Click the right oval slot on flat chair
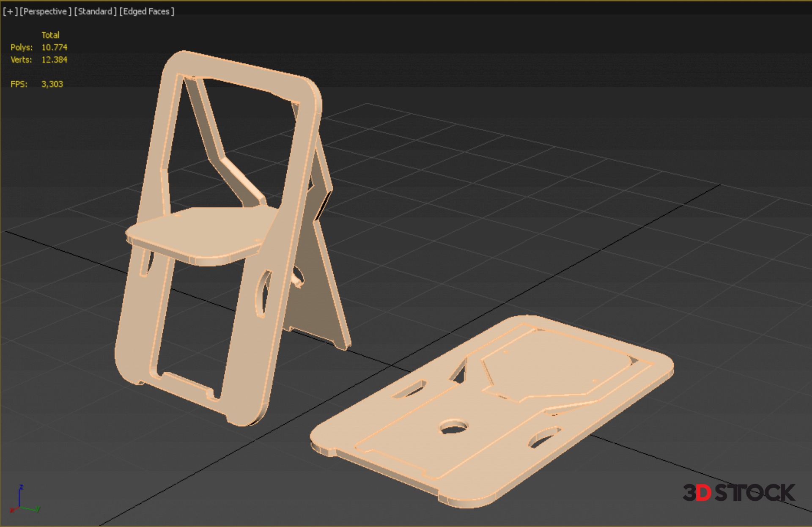The width and height of the screenshot is (812, 527). [544, 437]
